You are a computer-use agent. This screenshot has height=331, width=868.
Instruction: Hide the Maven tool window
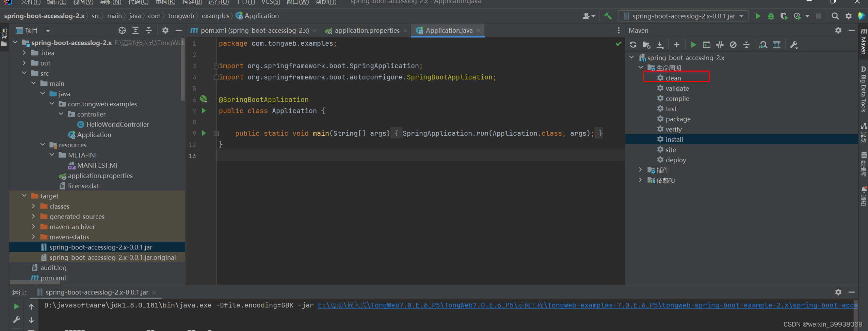coord(852,30)
